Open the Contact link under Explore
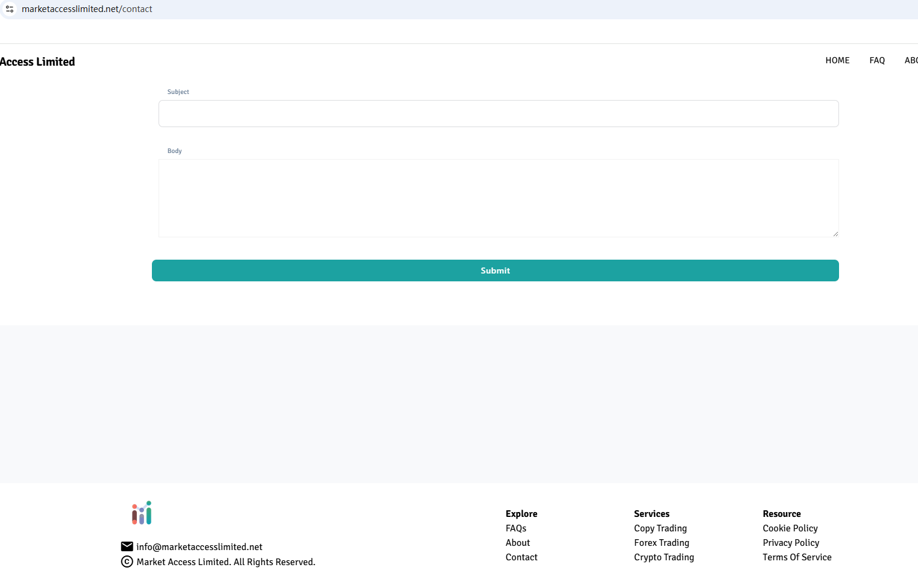 point(521,557)
